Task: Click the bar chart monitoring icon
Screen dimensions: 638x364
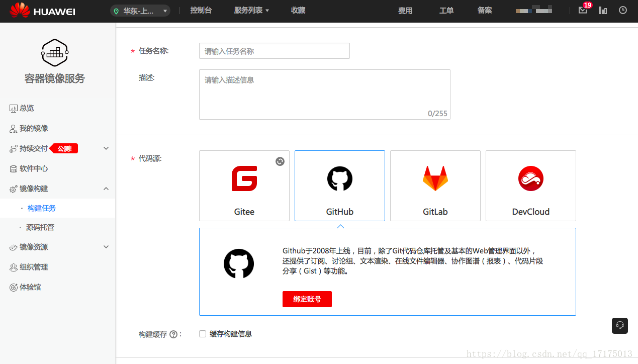Action: (603, 10)
